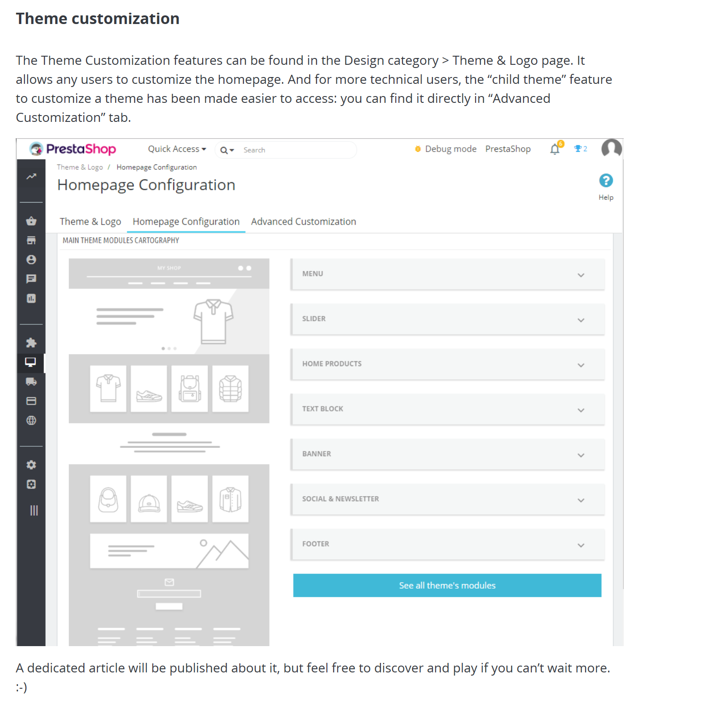Expand the SOCIAL & NEWSLETTER section
Image resolution: width=728 pixels, height=715 pixels.
[x=447, y=499]
